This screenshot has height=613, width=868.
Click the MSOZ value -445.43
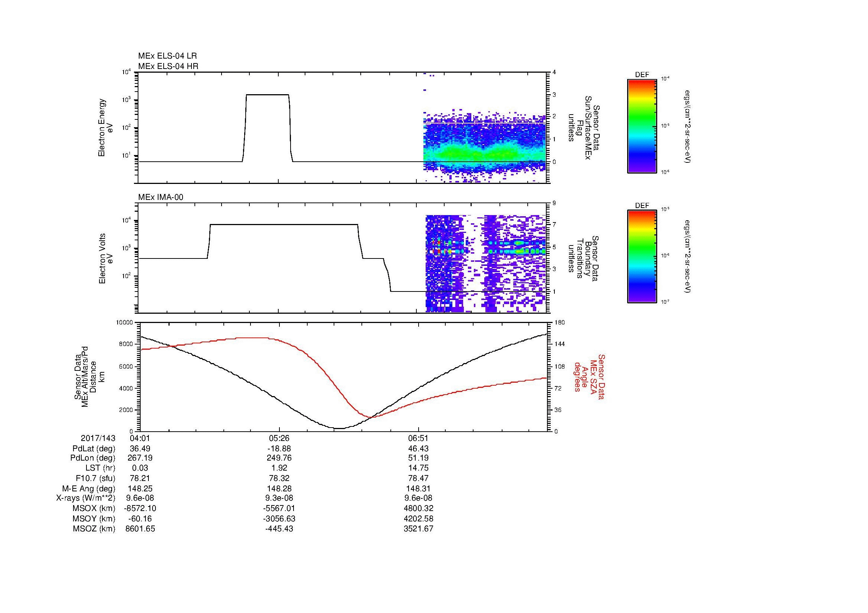pyautogui.click(x=279, y=529)
